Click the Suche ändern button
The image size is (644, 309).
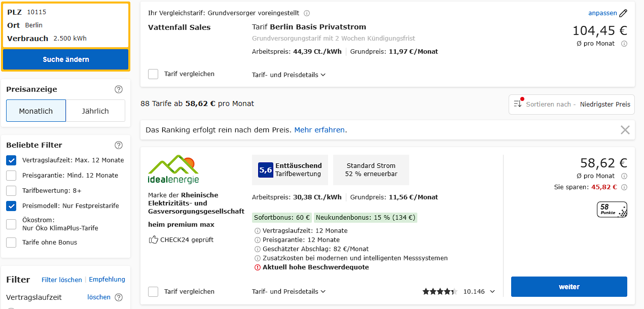tap(66, 59)
